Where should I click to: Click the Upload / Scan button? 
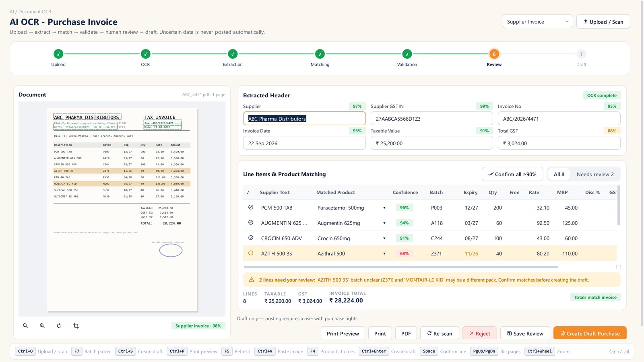point(603,22)
